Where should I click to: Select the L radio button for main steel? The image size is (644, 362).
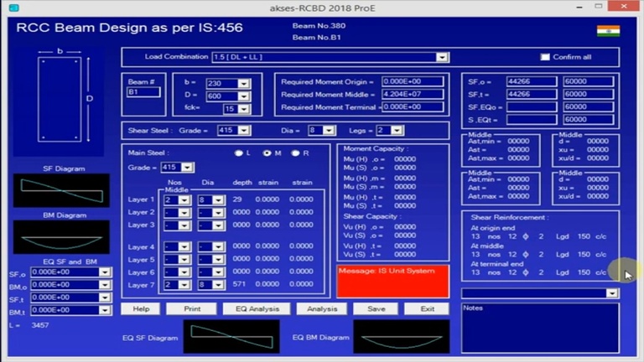[240, 153]
